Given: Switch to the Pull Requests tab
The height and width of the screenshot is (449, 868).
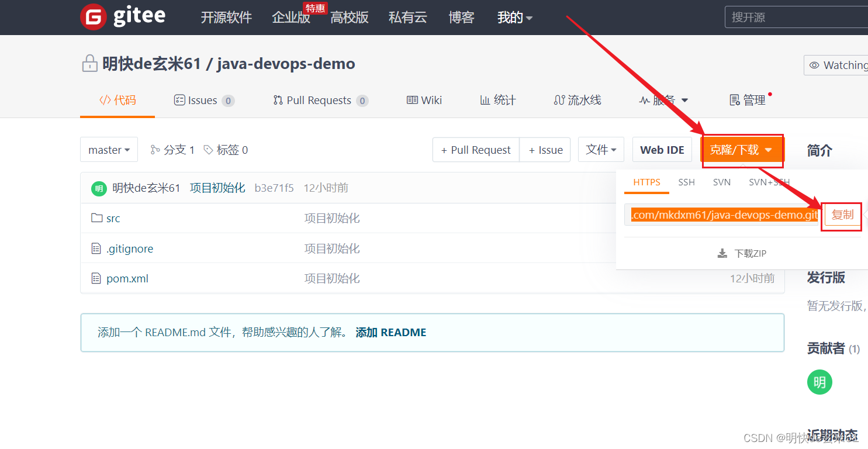Looking at the screenshot, I should pos(321,101).
